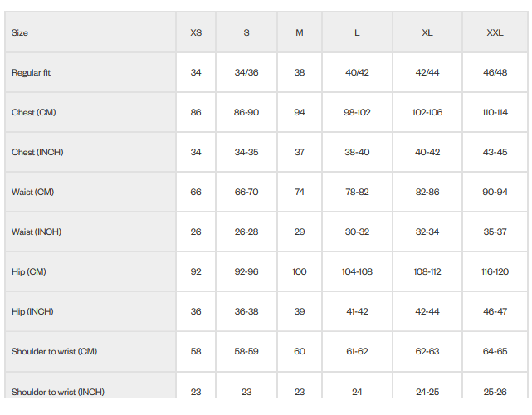532x415 pixels.
Task: Select the M size column header
Action: click(x=300, y=32)
